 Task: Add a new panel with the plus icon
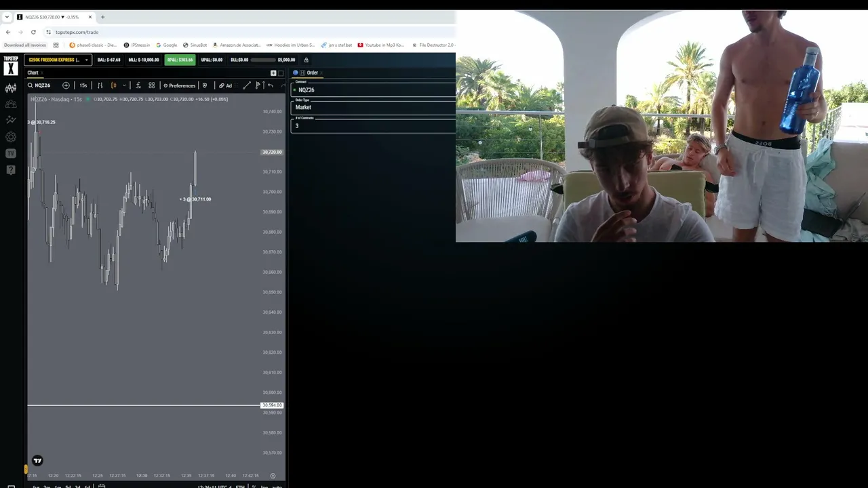point(273,73)
